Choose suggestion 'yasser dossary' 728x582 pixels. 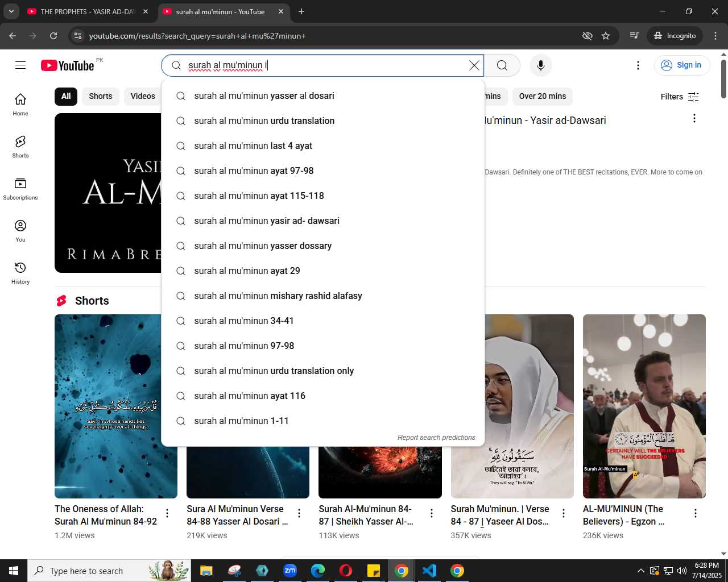[x=323, y=246]
